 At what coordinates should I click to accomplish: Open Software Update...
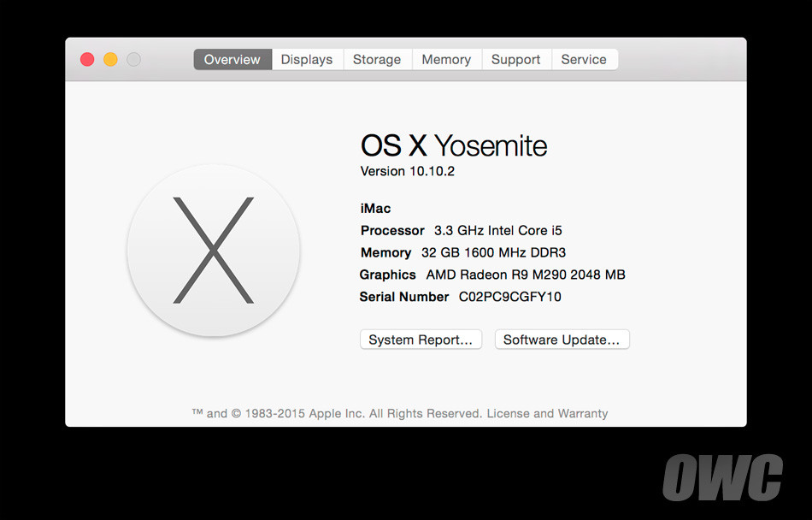pos(562,340)
